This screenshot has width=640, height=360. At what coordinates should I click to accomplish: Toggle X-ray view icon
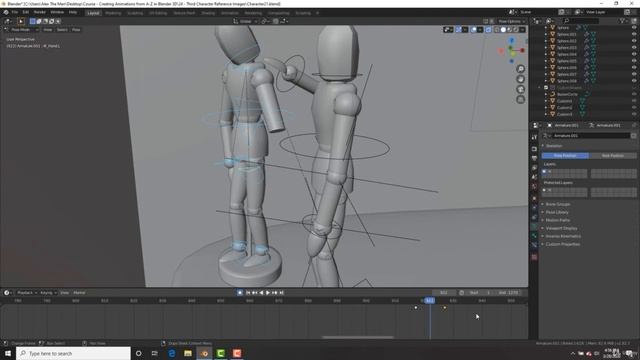[x=489, y=30]
